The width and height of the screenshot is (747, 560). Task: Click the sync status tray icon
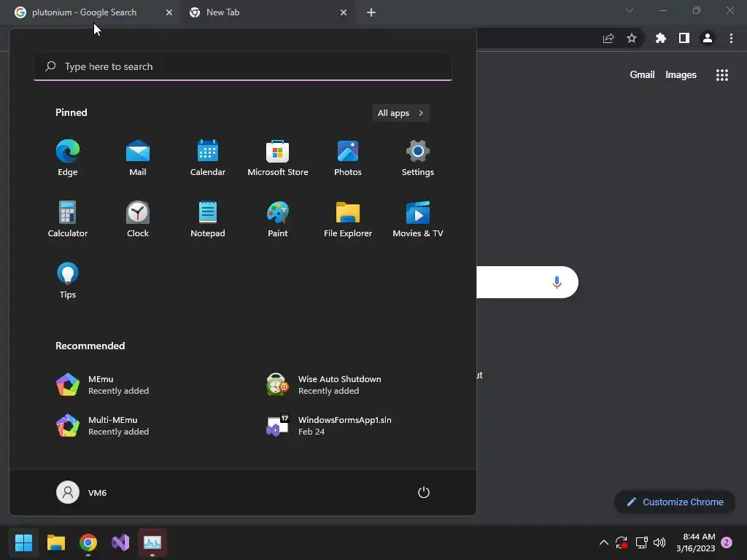click(622, 542)
